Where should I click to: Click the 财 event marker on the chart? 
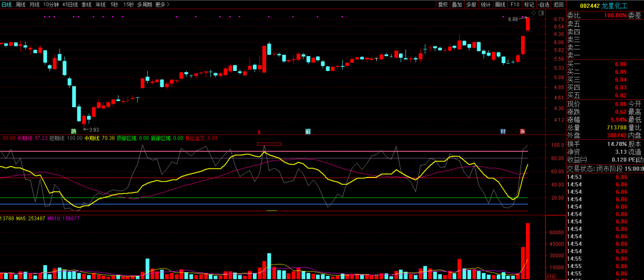503,131
